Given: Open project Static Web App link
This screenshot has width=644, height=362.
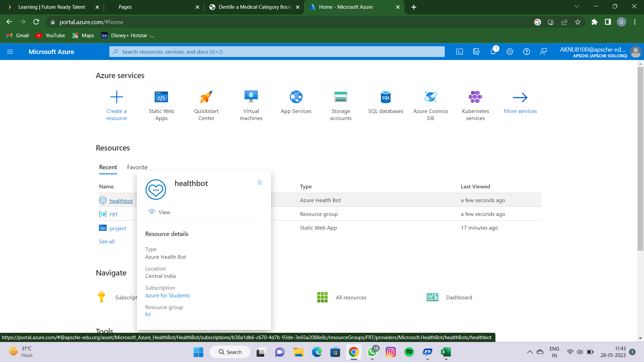Looking at the screenshot, I should pos(118,228).
